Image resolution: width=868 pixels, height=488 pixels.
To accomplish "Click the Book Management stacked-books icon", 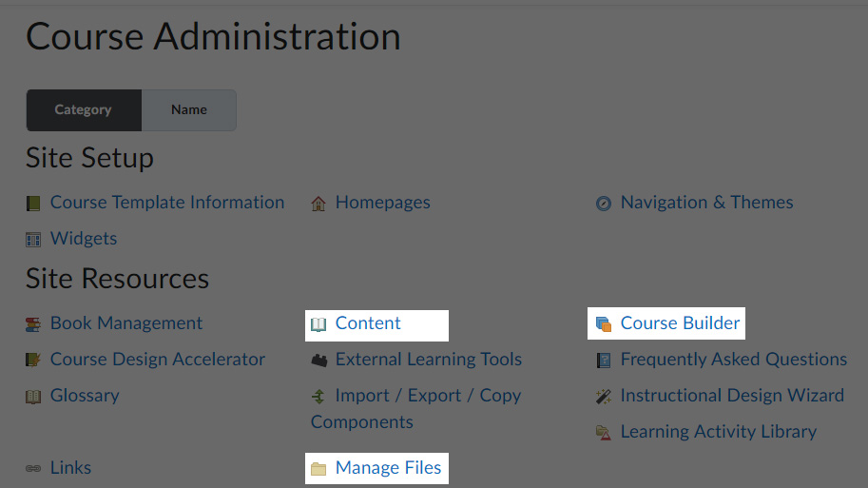I will (33, 324).
